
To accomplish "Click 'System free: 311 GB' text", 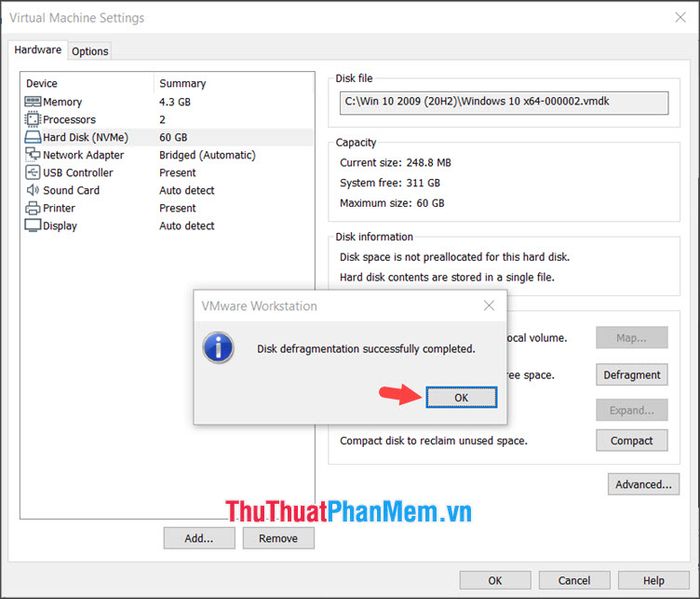I will point(390,183).
